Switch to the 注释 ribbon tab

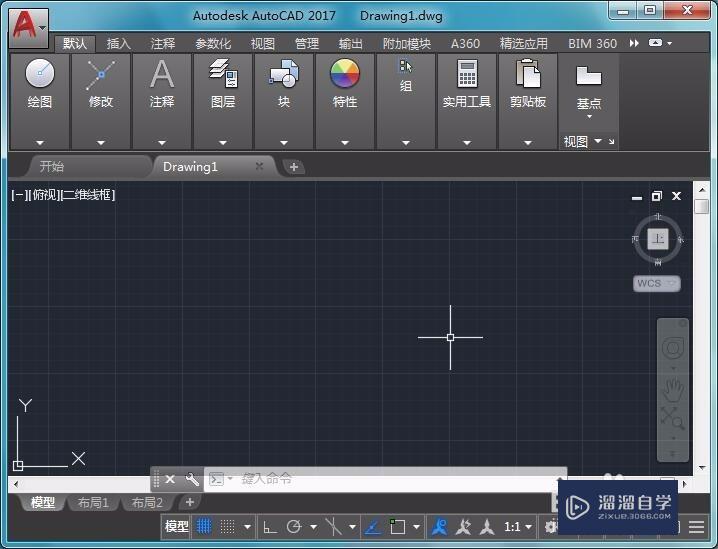[163, 43]
